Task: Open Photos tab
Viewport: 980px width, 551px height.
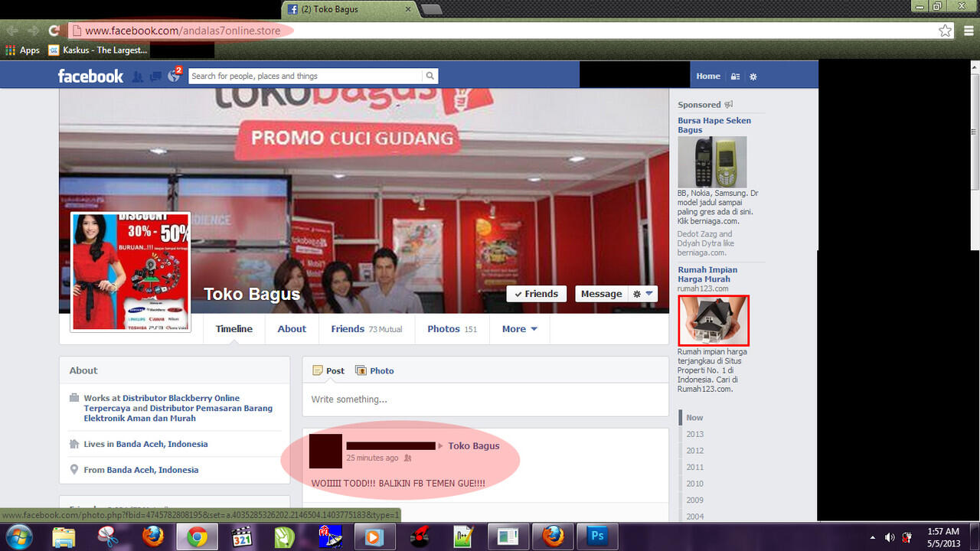Action: tap(452, 329)
